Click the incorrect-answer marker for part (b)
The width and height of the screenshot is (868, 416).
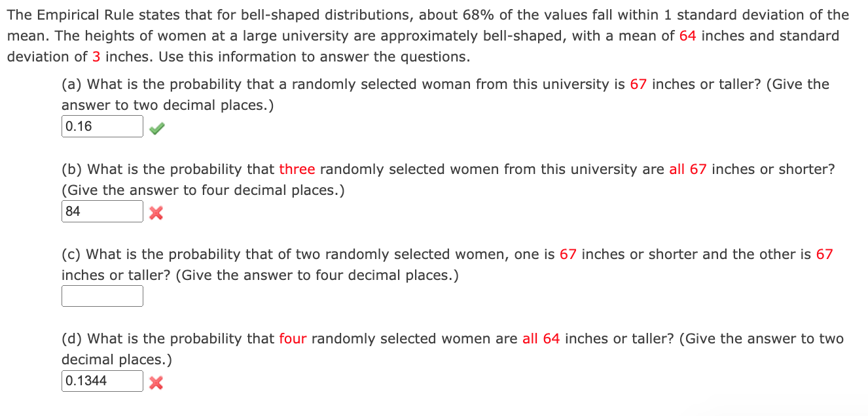click(155, 211)
